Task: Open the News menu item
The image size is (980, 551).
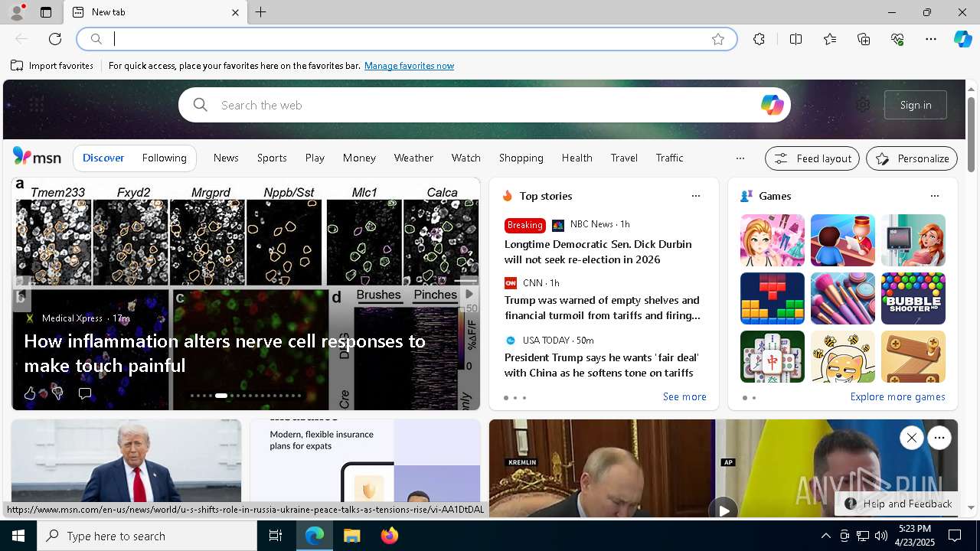Action: click(x=226, y=158)
